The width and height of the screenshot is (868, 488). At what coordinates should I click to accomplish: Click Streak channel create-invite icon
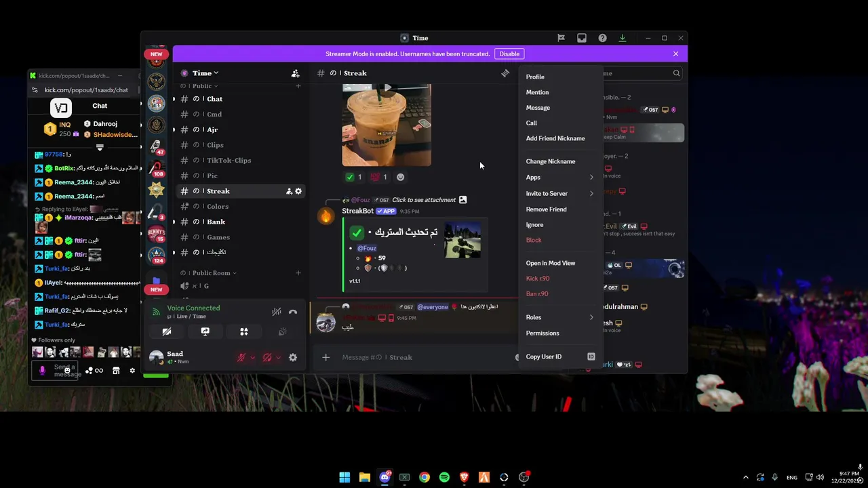tap(289, 191)
